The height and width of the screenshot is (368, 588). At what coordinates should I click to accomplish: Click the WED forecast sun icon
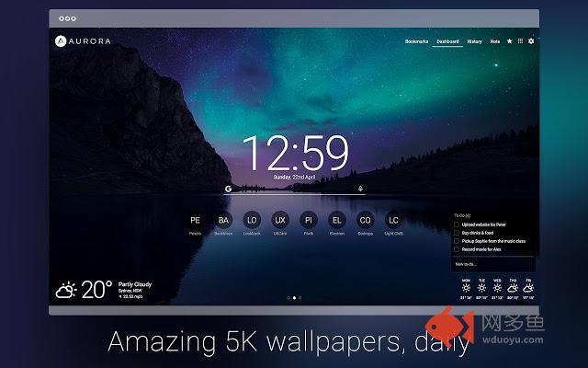pos(497,288)
